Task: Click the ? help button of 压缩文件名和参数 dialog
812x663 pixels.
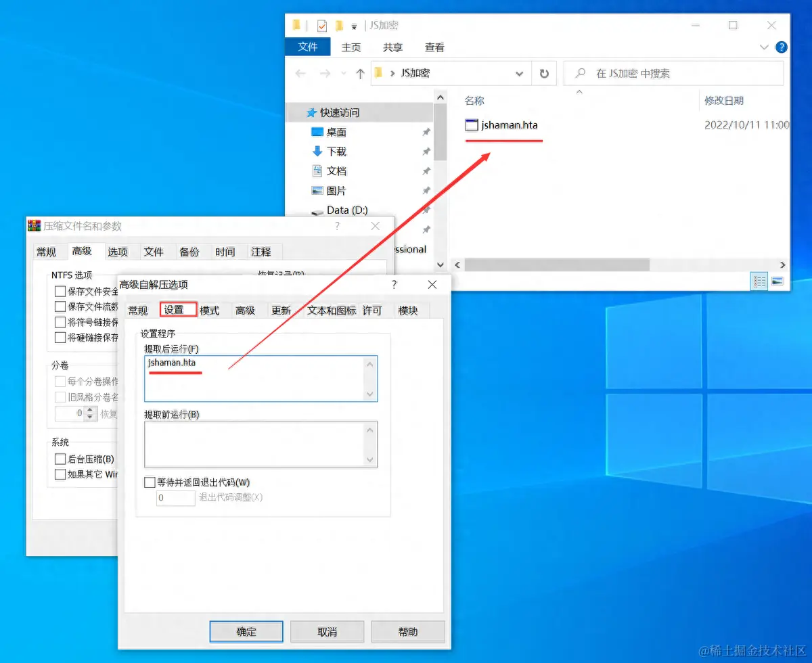Action: 337,227
